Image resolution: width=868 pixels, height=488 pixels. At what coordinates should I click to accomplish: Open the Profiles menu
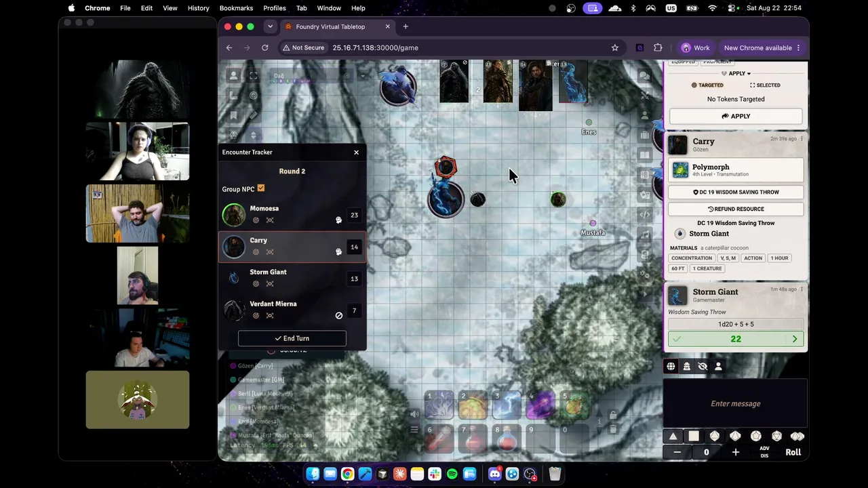275,8
